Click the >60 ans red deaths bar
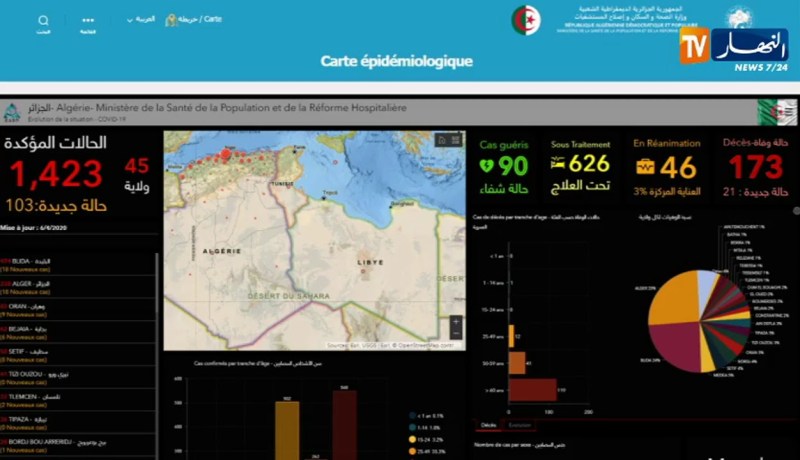 (533, 390)
